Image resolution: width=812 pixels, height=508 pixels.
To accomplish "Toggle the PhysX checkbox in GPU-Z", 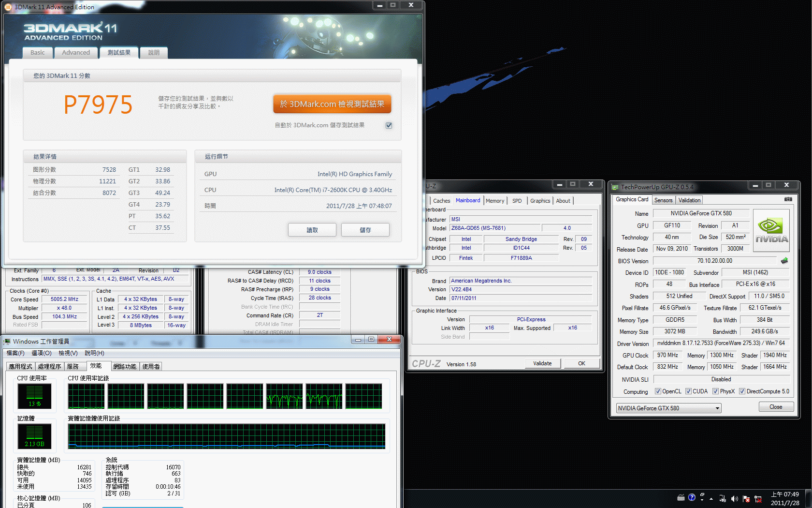I will pos(715,391).
